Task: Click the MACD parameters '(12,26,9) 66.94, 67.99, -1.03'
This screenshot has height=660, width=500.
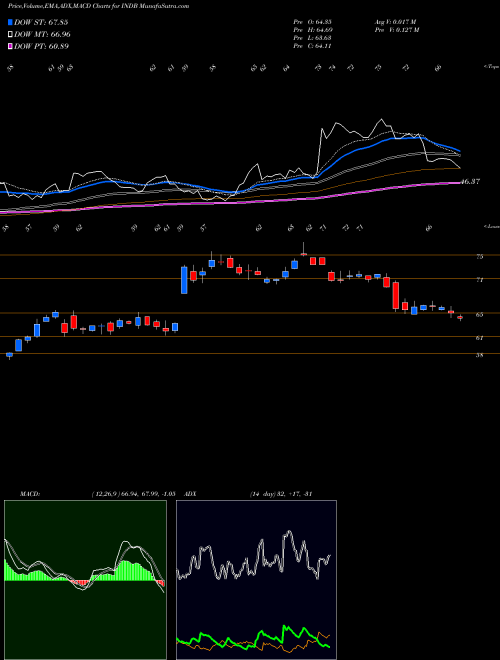Action: pyautogui.click(x=133, y=494)
